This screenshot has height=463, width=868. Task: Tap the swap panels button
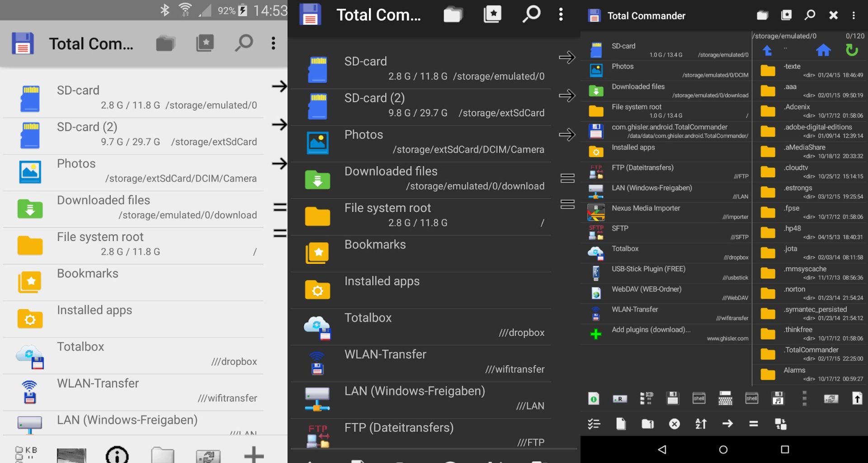(781, 424)
